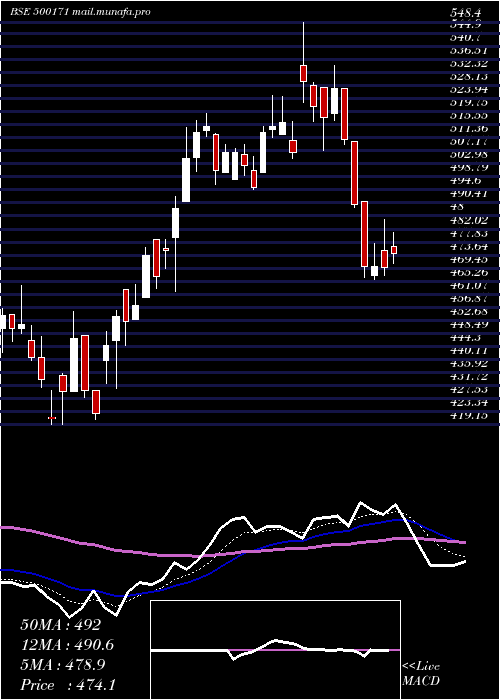Click the 461.07 price axis label
Screen dimensions: 500x700
(x=468, y=285)
